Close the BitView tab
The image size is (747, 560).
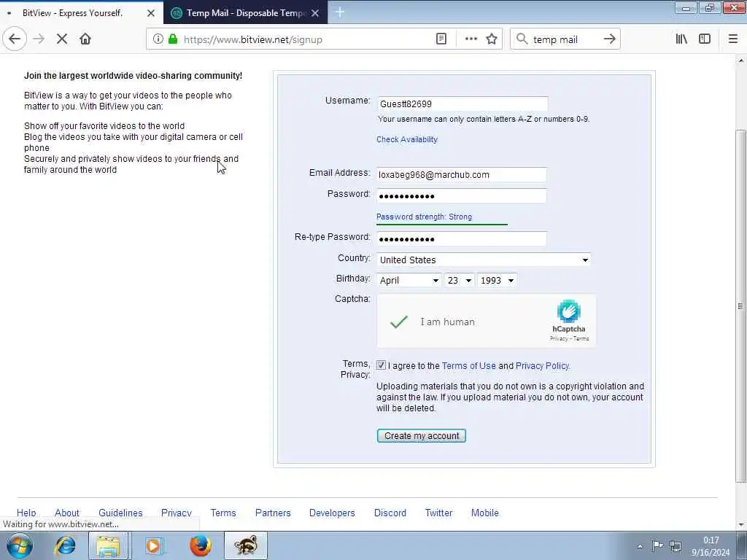click(x=151, y=13)
